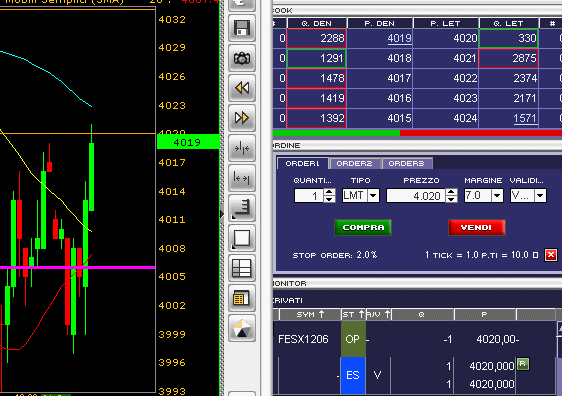Open the MARGINE 7.0 dropdown
Viewport: 562px width, 396px height.
[x=497, y=196]
